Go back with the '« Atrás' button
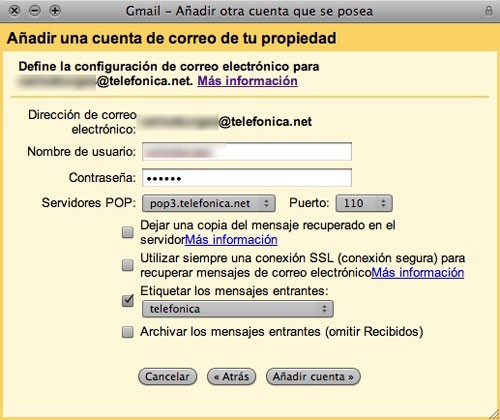 click(x=231, y=377)
